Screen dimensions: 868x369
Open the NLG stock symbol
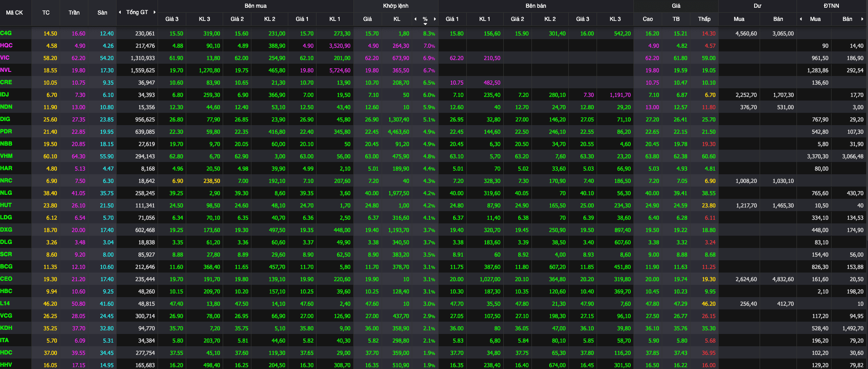coord(6,193)
